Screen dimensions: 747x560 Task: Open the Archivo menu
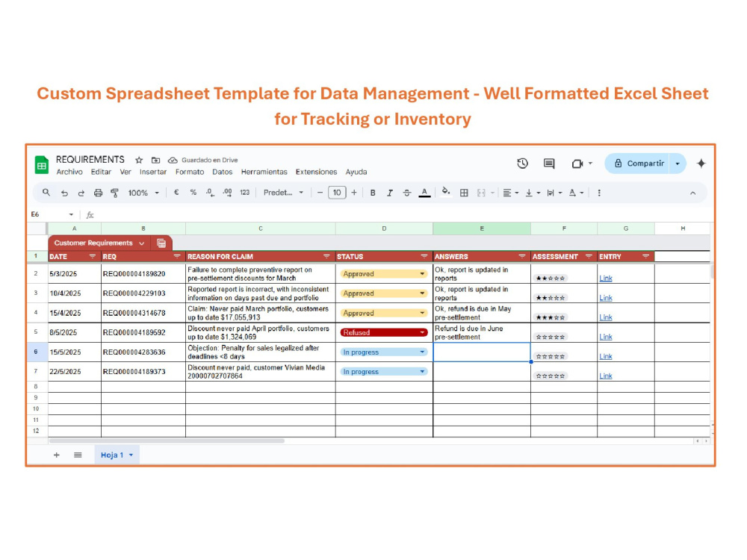click(69, 172)
